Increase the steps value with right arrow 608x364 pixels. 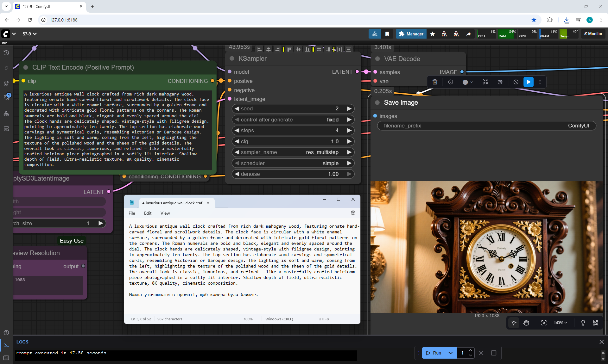click(349, 130)
